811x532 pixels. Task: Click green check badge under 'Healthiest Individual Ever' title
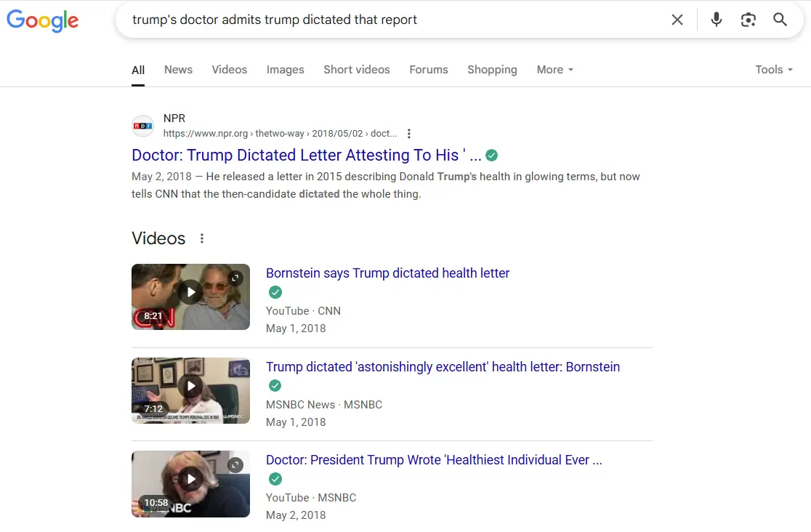[x=275, y=479]
